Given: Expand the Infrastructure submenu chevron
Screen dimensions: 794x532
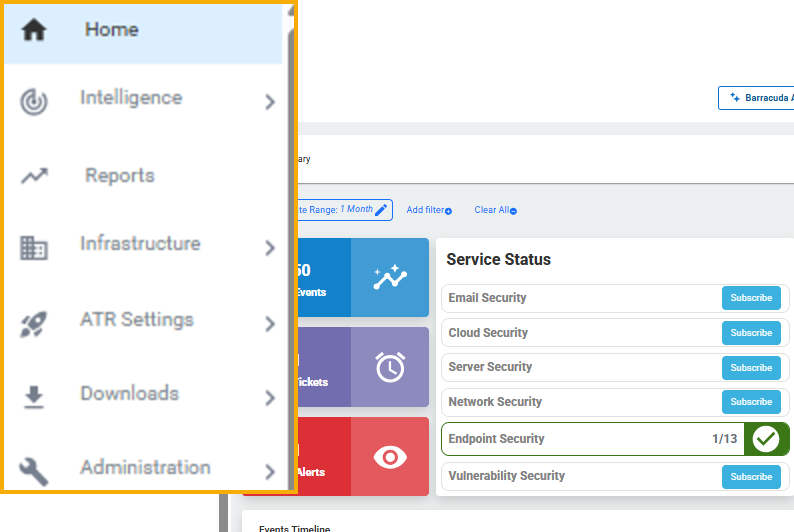Looking at the screenshot, I should pos(270,248).
